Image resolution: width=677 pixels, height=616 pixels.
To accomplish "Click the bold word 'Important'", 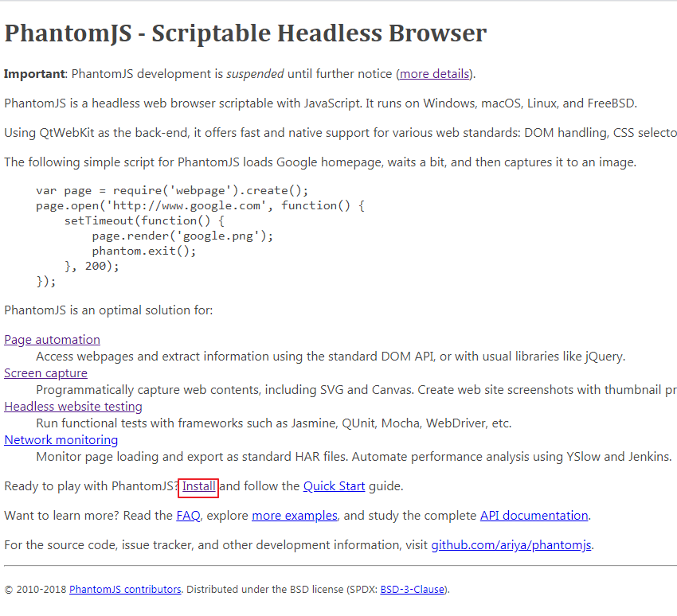I will tap(34, 74).
